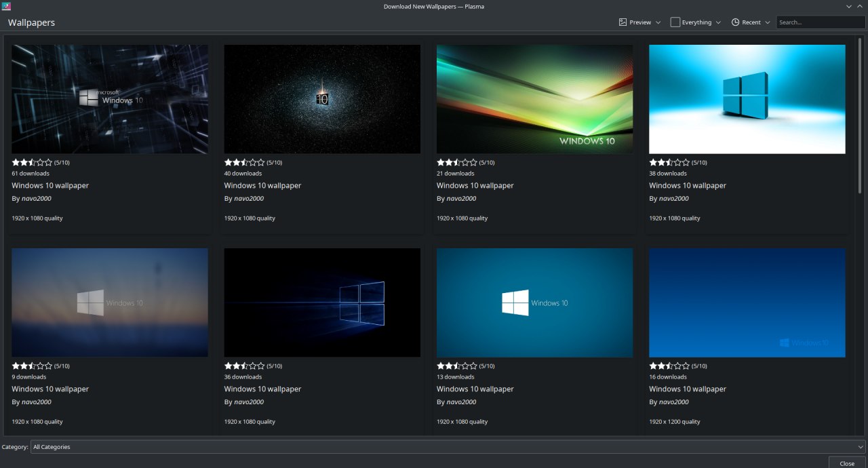This screenshot has width=868, height=468.
Task: Click the star rating above '16 downloads'
Action: [x=669, y=366]
